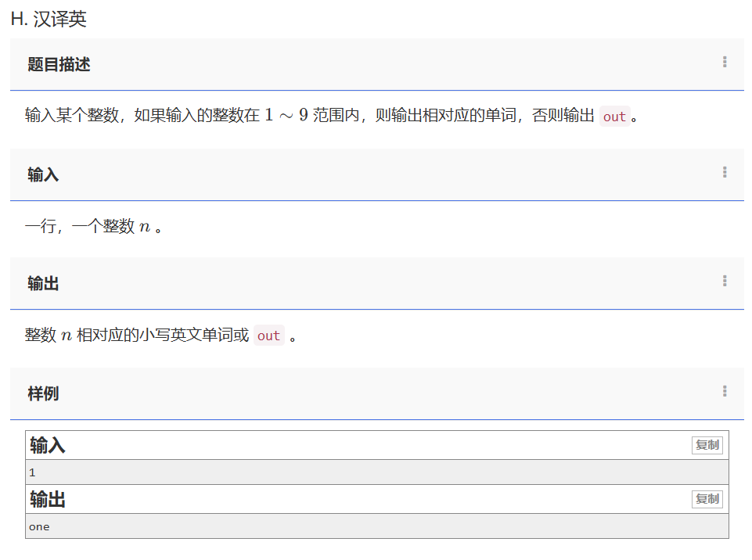Click the problem title H. 汉译英

pyautogui.click(x=49, y=20)
